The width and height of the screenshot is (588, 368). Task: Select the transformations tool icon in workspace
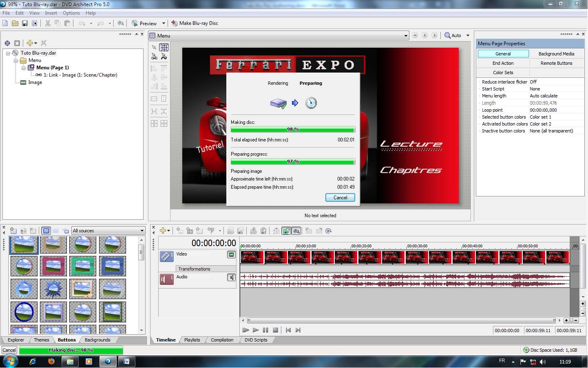click(x=164, y=57)
